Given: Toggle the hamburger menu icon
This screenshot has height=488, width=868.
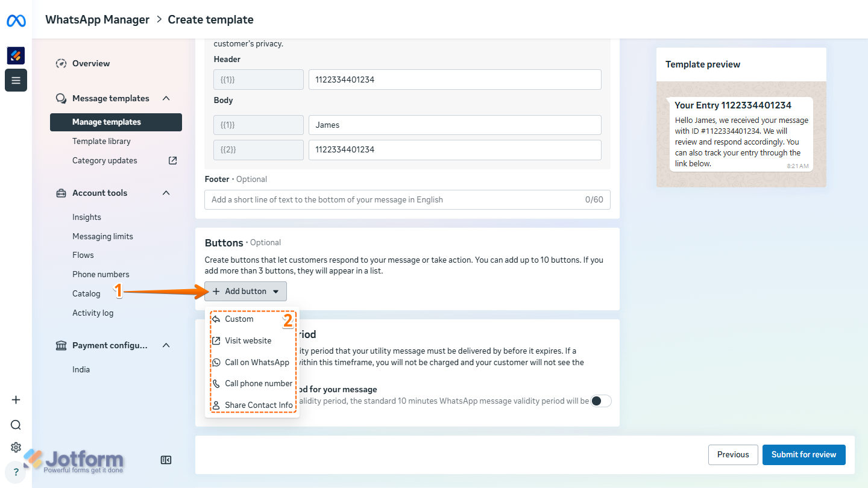Looking at the screenshot, I should coord(16,80).
